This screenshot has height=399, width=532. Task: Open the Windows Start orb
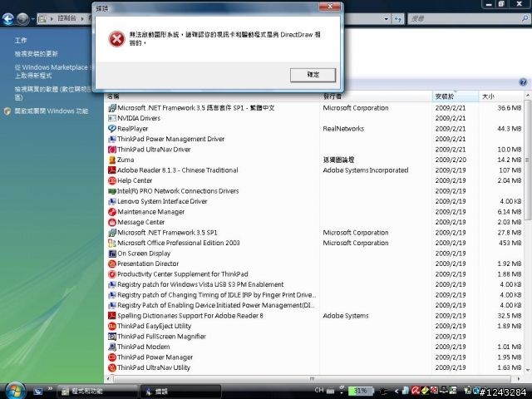(x=13, y=391)
